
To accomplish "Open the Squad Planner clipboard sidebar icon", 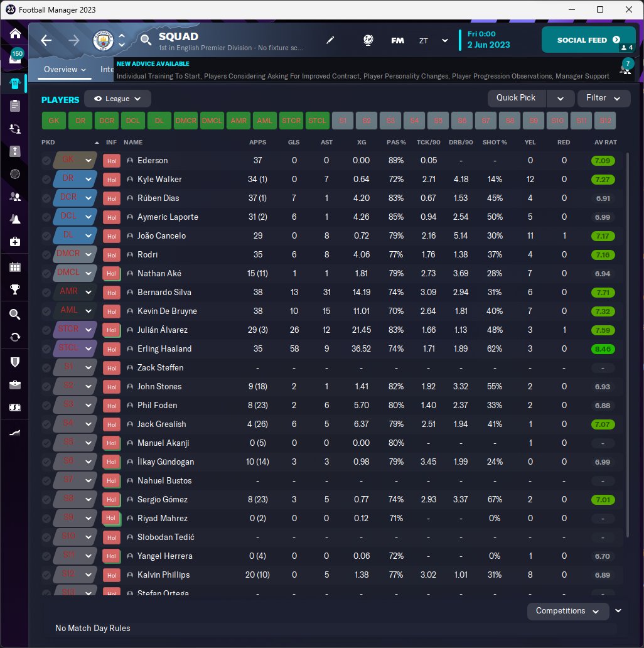I will coord(15,105).
